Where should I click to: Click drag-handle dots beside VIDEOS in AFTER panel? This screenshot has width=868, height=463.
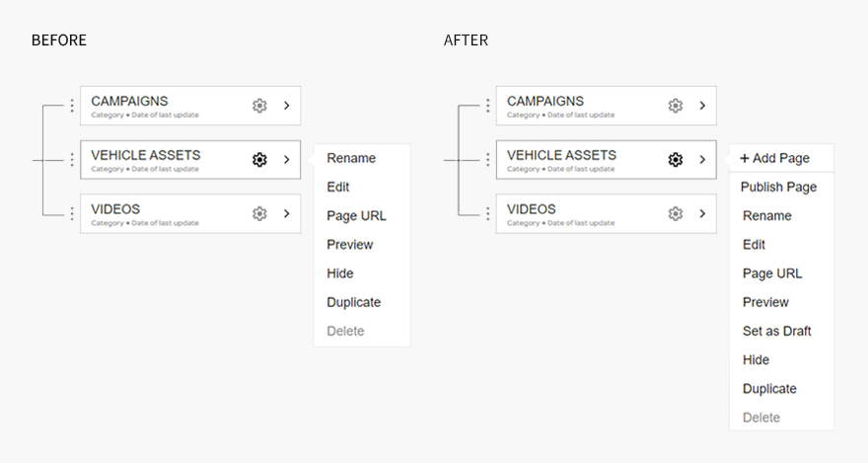pos(487,213)
